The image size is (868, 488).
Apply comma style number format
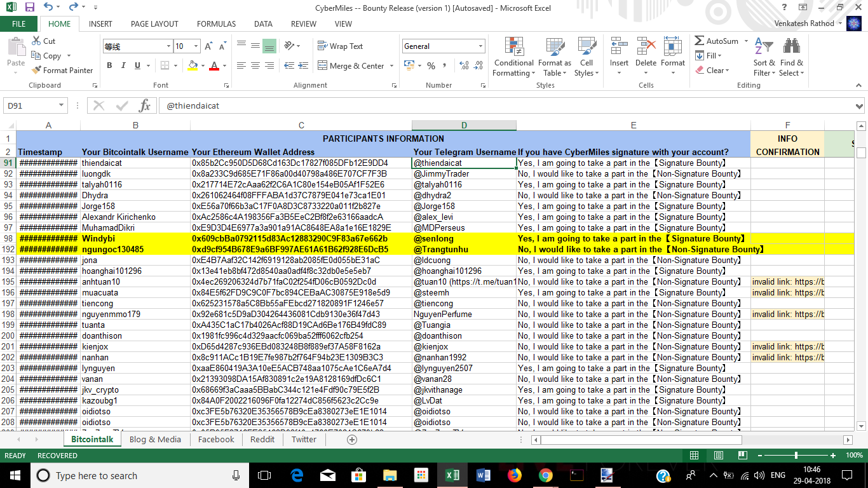pyautogui.click(x=445, y=65)
